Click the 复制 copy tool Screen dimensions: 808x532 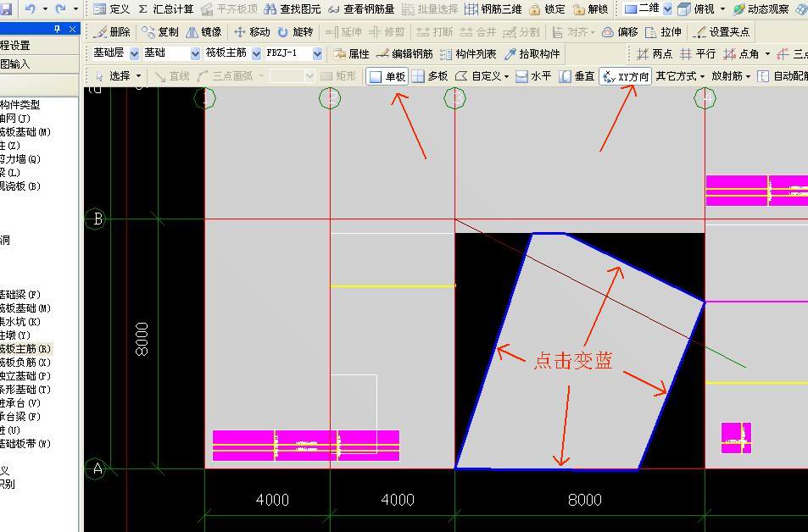tap(159, 32)
